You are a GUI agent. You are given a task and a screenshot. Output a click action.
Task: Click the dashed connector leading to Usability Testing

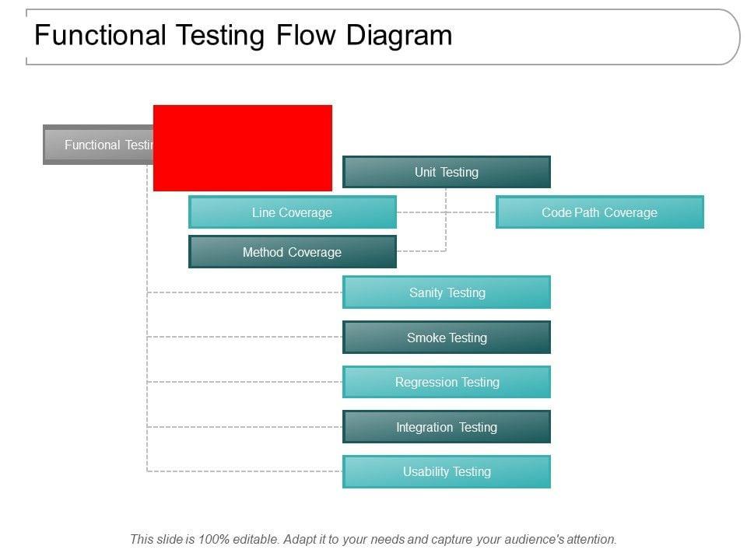point(245,471)
